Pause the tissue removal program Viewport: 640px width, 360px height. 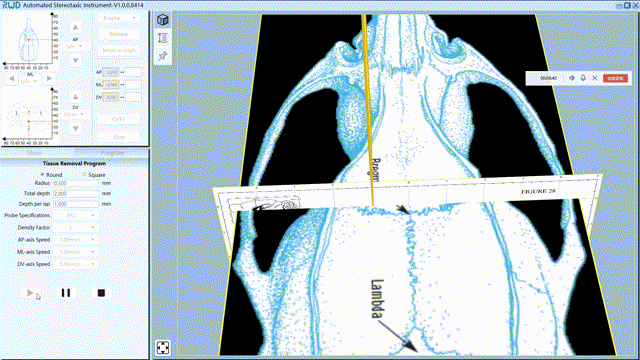[65, 293]
